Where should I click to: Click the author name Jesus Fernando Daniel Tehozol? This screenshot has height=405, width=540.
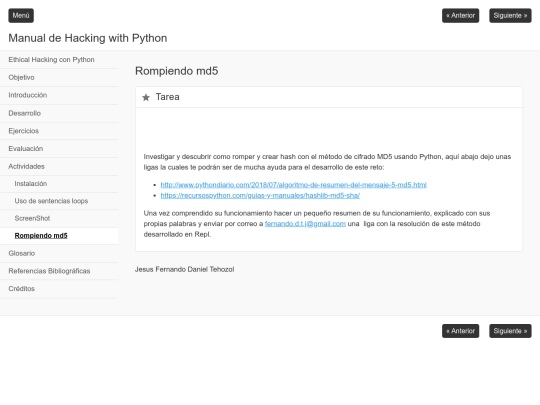[185, 269]
